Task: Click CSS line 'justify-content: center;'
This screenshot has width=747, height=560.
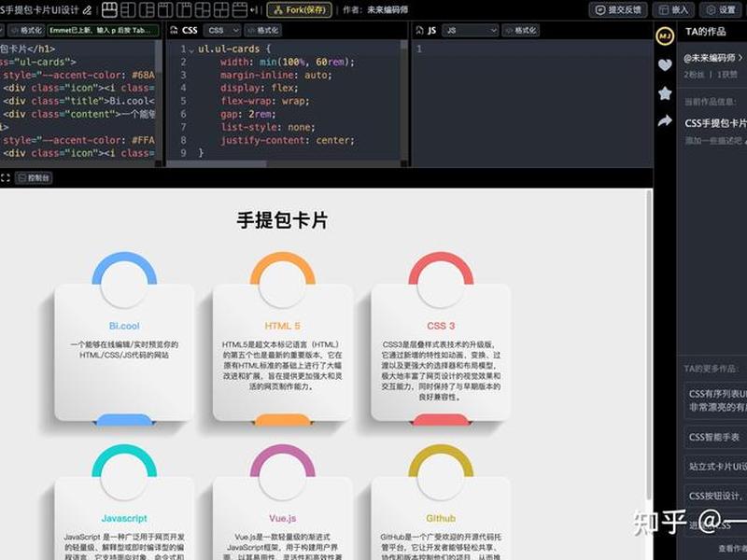Action: point(288,141)
